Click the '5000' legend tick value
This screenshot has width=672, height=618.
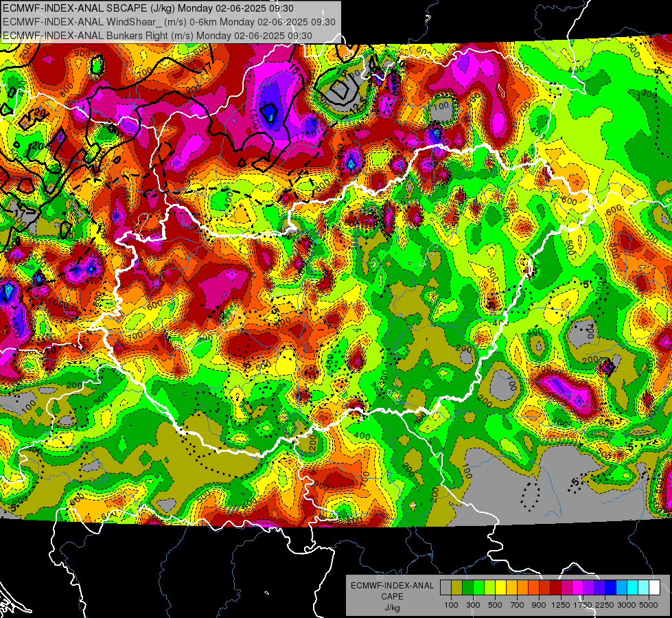pos(649,605)
